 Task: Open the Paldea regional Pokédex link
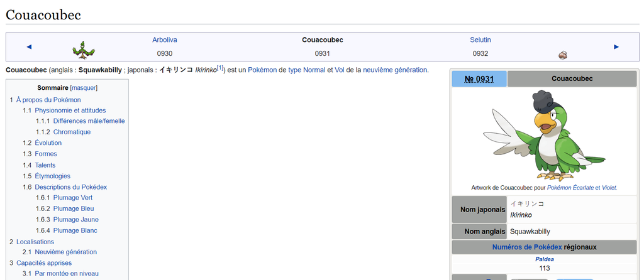[544, 259]
